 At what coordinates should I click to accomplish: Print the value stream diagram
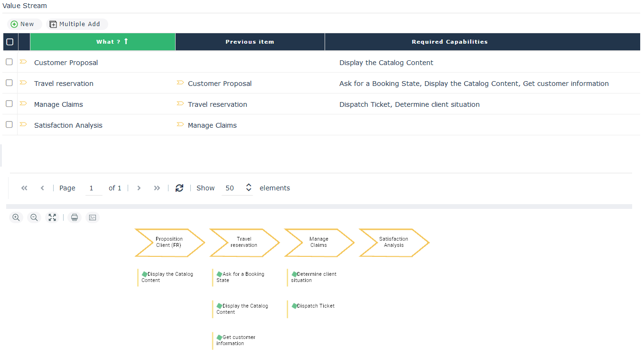75,217
